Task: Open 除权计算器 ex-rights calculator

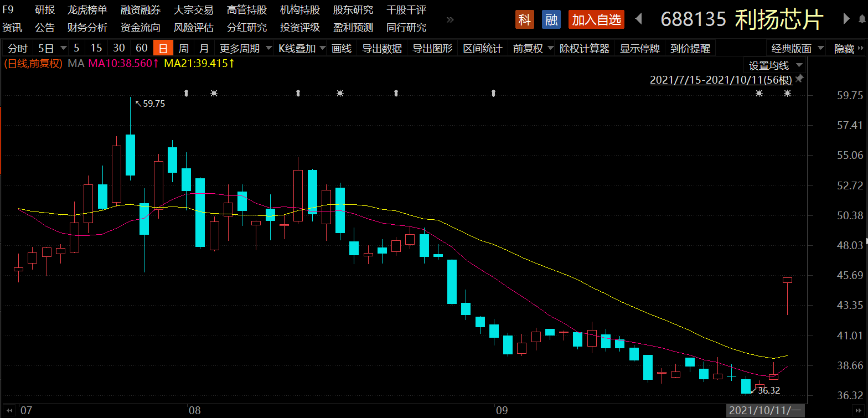Action: point(585,48)
